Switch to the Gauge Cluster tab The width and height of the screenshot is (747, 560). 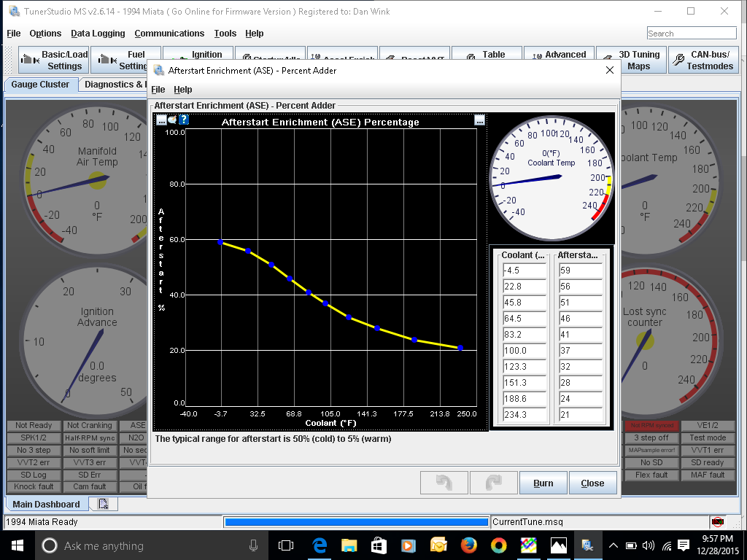pos(40,85)
